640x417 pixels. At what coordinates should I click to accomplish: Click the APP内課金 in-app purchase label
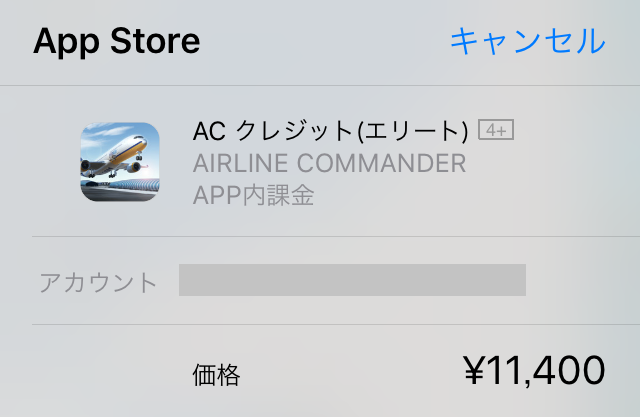coord(253,195)
